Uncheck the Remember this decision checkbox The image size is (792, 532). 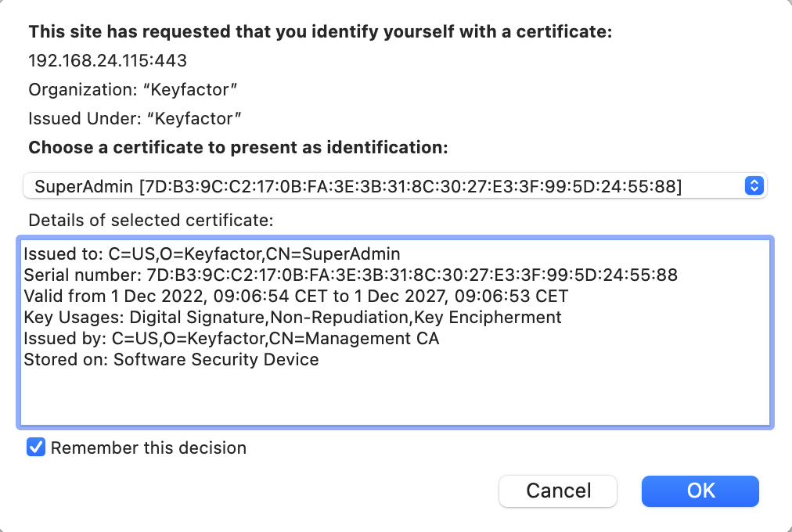36,448
